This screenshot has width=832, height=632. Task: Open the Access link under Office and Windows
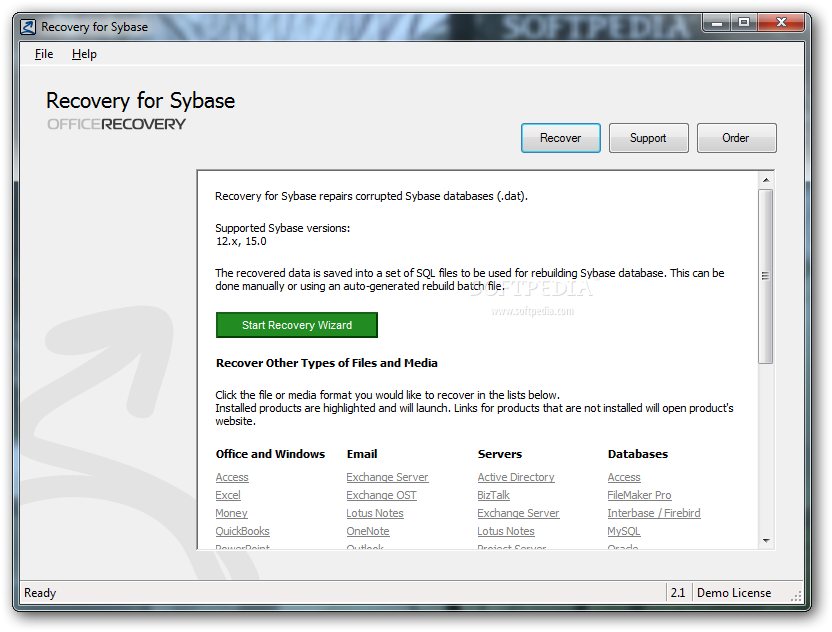[232, 477]
